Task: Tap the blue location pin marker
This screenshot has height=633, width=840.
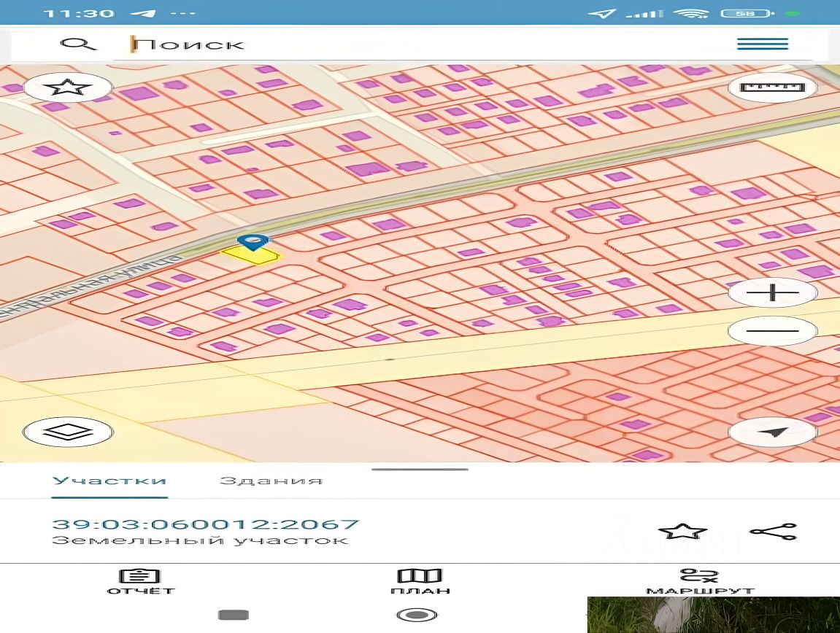Action: click(x=253, y=242)
